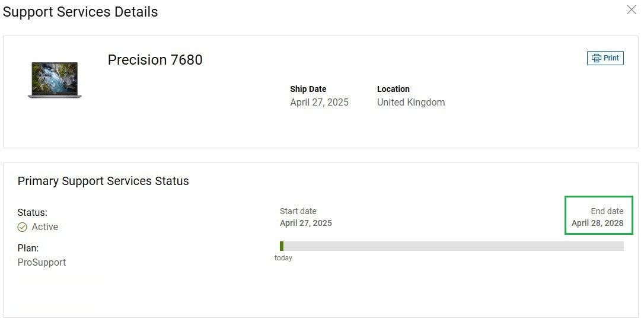The width and height of the screenshot is (644, 322).
Task: Click the Active status text
Action: tap(45, 227)
